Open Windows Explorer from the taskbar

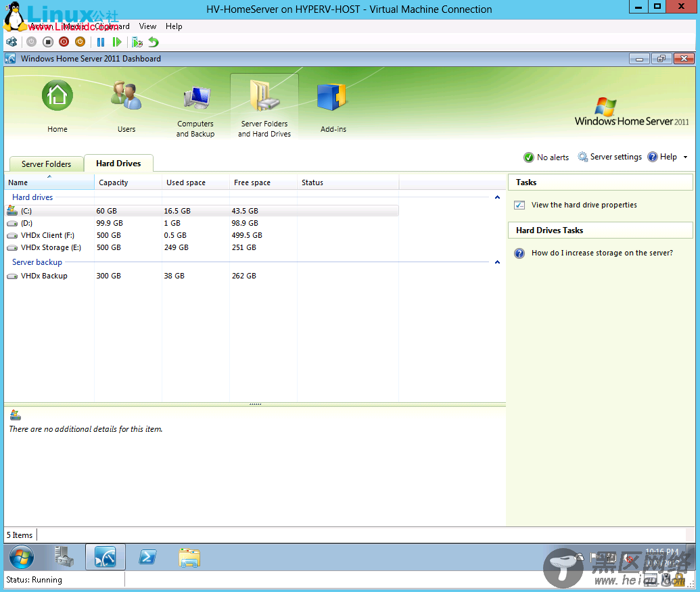pos(189,557)
